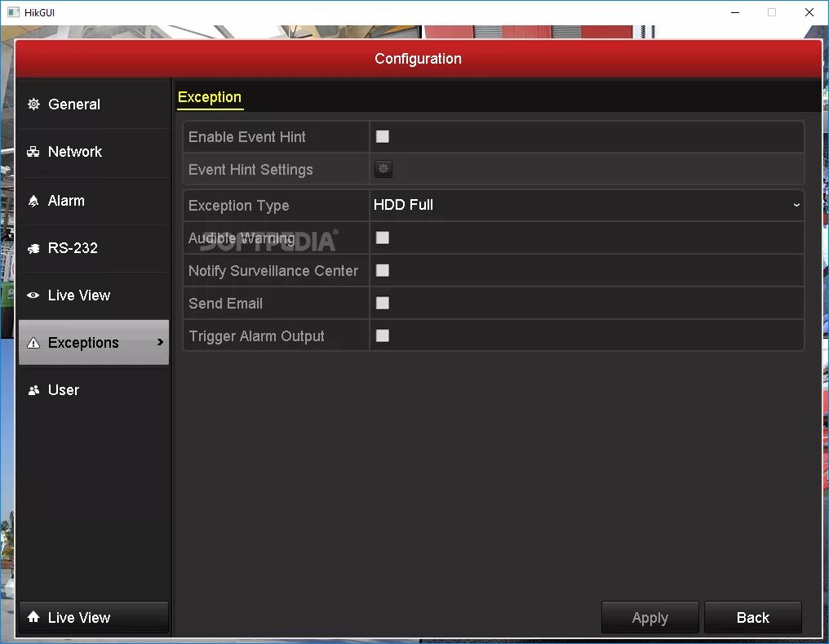
Task: Click the RS-232 port icon
Action: click(33, 248)
